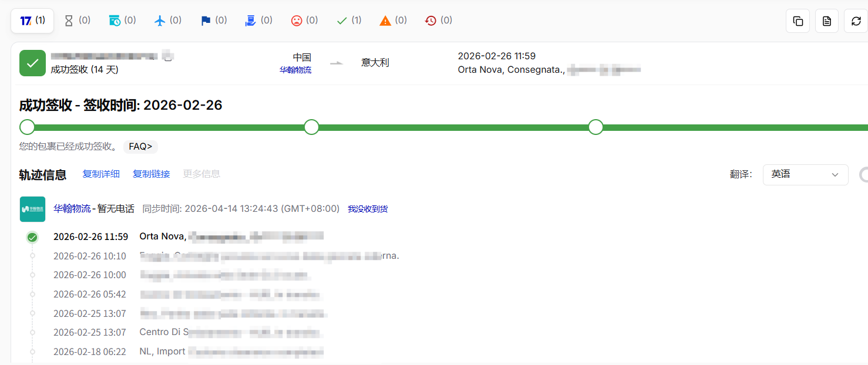Click the middle node on the progress bar
This screenshot has width=868, height=365.
[x=311, y=127]
